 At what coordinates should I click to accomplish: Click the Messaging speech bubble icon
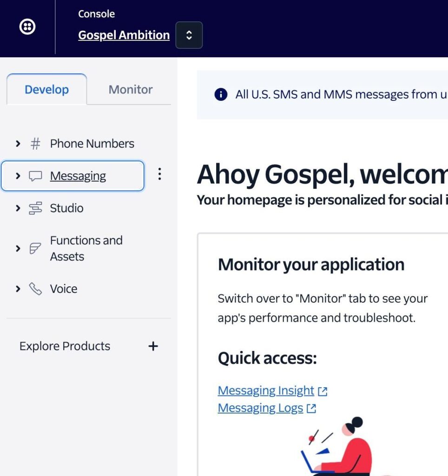(35, 176)
